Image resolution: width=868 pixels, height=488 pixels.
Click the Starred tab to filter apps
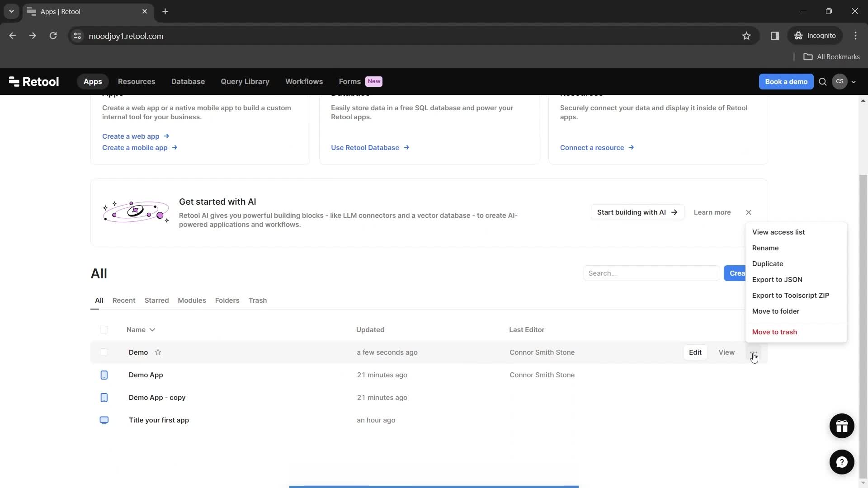156,300
